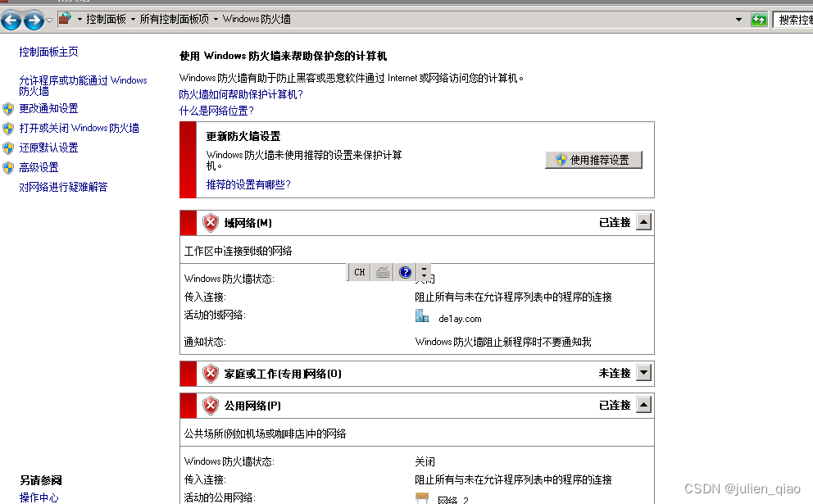Click the 域网络(M) section header
Image resolution: width=813 pixels, height=504 pixels.
417,223
